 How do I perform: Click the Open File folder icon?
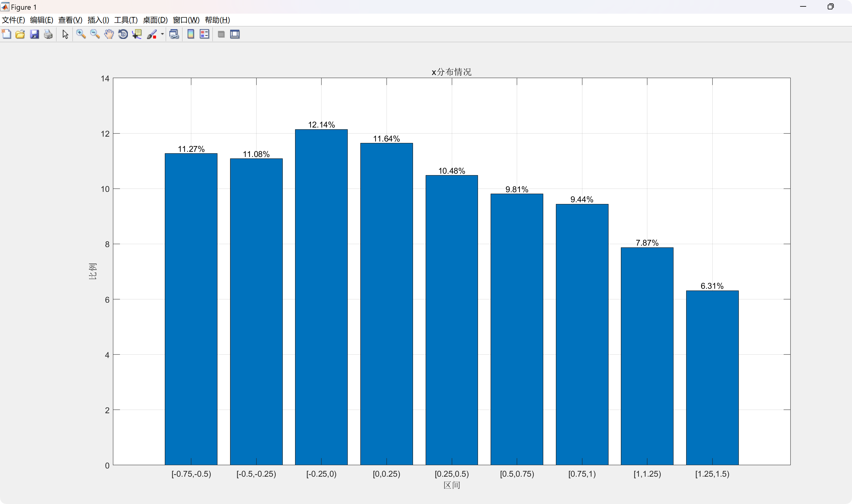[x=20, y=34]
